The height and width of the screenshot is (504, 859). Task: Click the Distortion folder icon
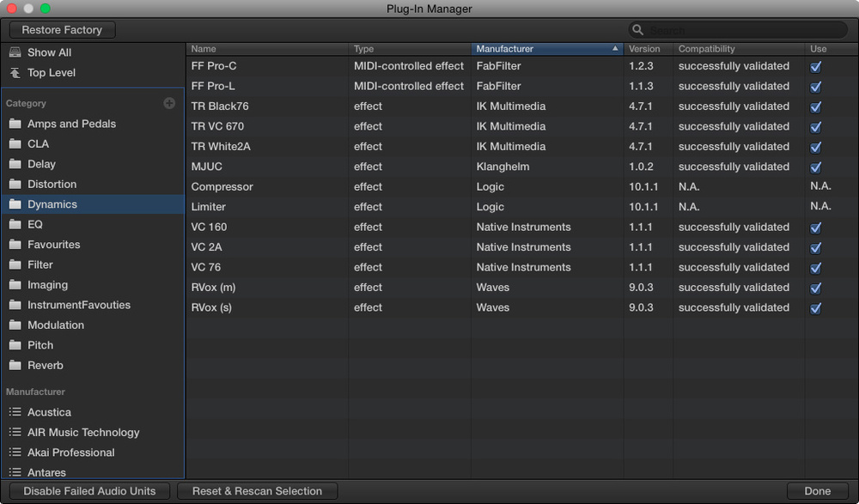click(15, 184)
